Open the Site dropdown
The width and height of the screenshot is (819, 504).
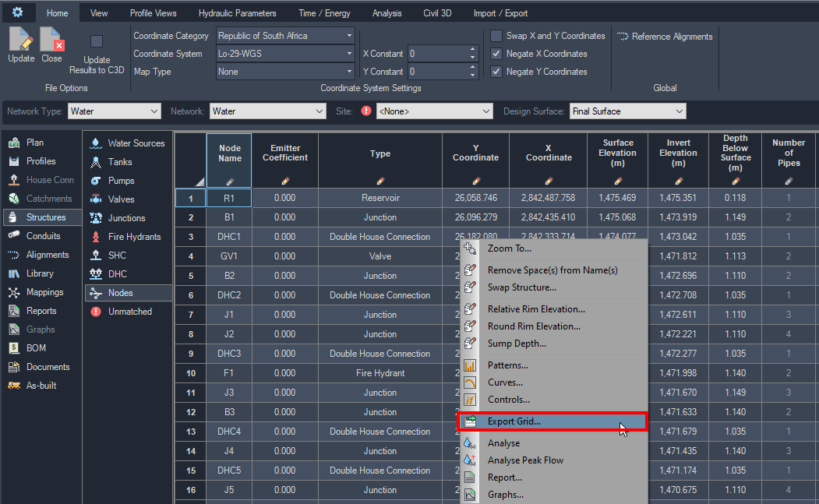coord(434,111)
